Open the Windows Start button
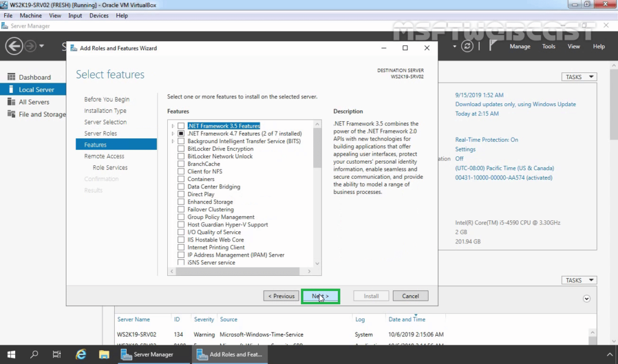This screenshot has width=618, height=364. [x=11, y=354]
